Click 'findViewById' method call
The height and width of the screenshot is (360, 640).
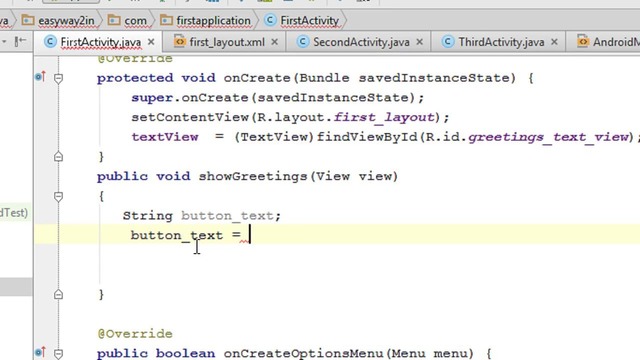click(x=367, y=137)
